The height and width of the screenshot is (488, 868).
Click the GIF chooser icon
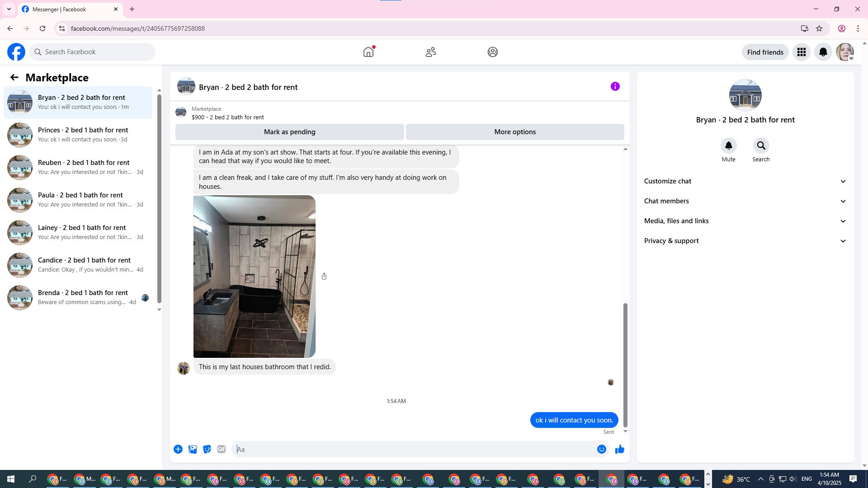tap(221, 449)
